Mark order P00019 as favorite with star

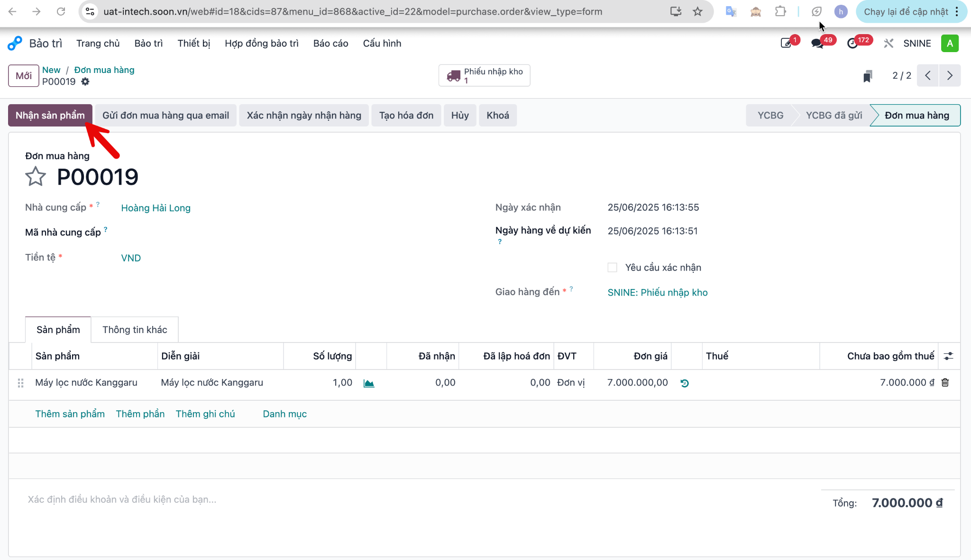(36, 177)
